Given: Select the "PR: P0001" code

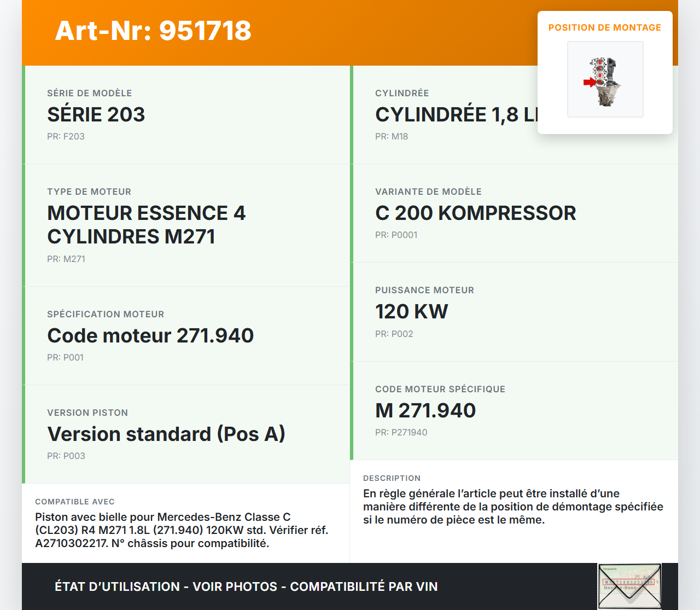Looking at the screenshot, I should 396,235.
